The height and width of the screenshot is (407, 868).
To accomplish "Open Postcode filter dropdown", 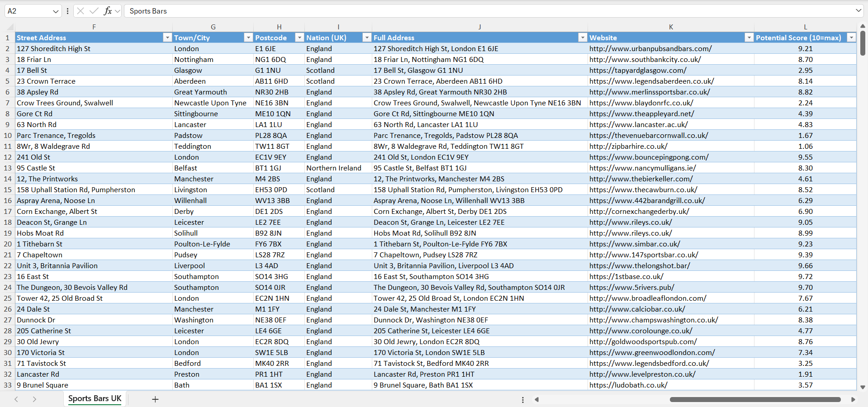I will 299,38.
